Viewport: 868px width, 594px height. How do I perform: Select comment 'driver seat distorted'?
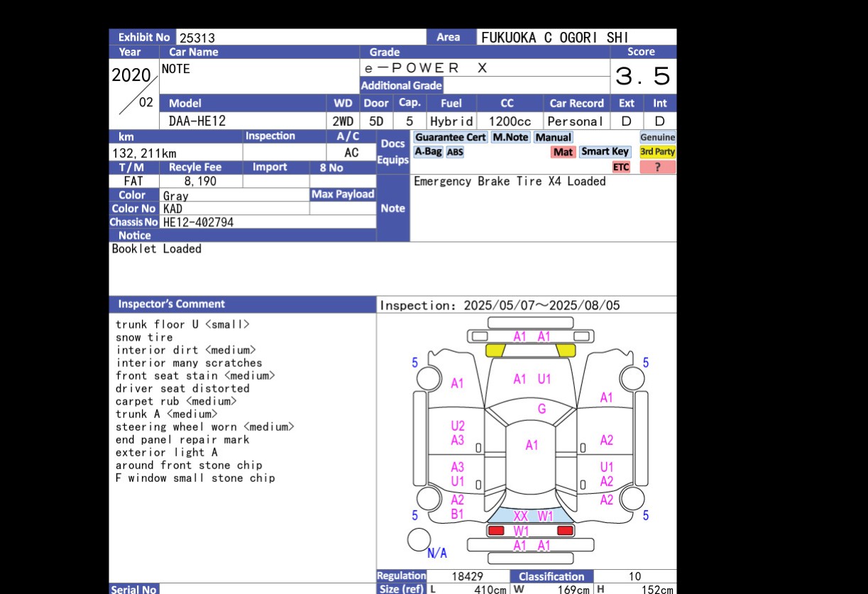tap(183, 388)
